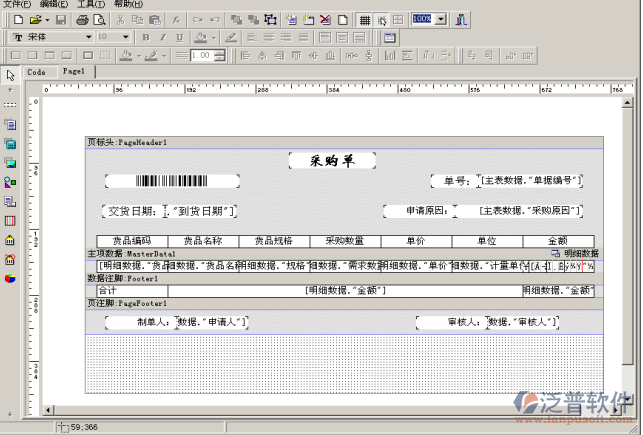The height and width of the screenshot is (435, 643).
Task: Expand the zoom percentage dropdown
Action: coord(442,19)
